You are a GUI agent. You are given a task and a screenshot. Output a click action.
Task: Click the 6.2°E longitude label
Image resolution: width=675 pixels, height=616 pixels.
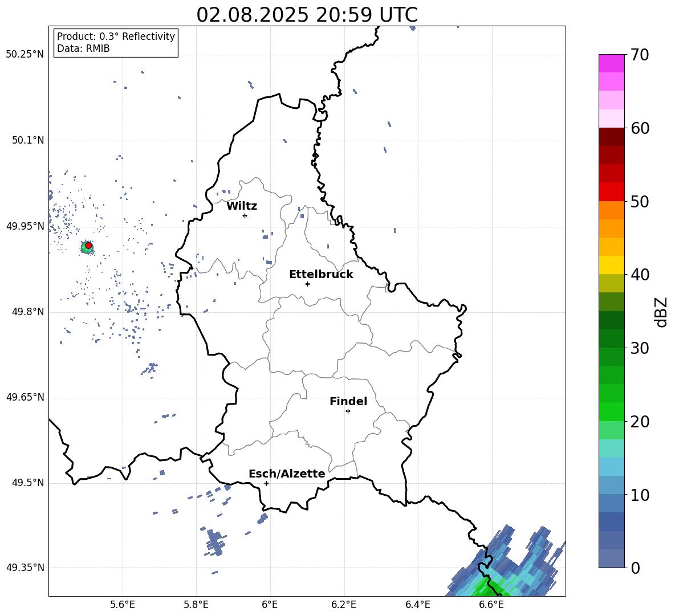tap(344, 605)
